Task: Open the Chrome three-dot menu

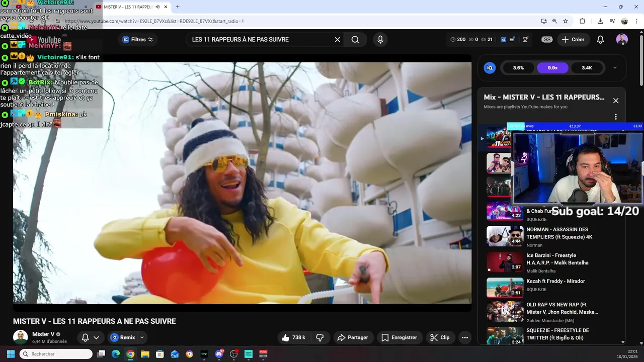Action: [636, 21]
